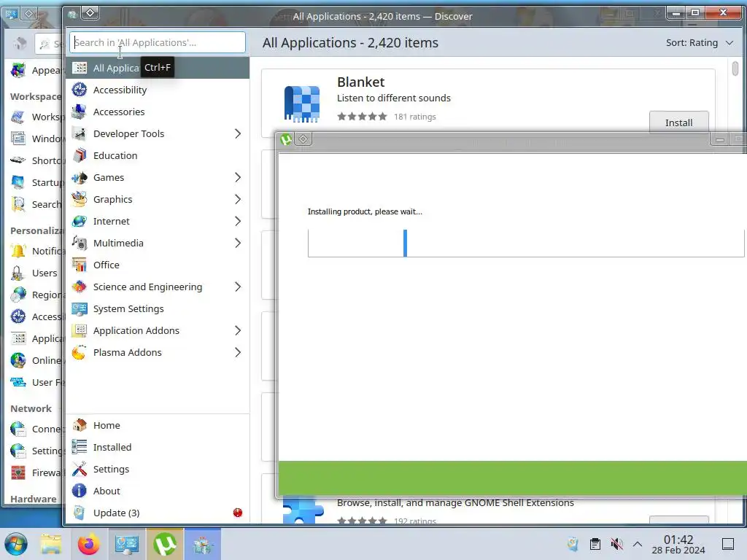
Task: Open clipboard tray icon
Action: (x=595, y=544)
